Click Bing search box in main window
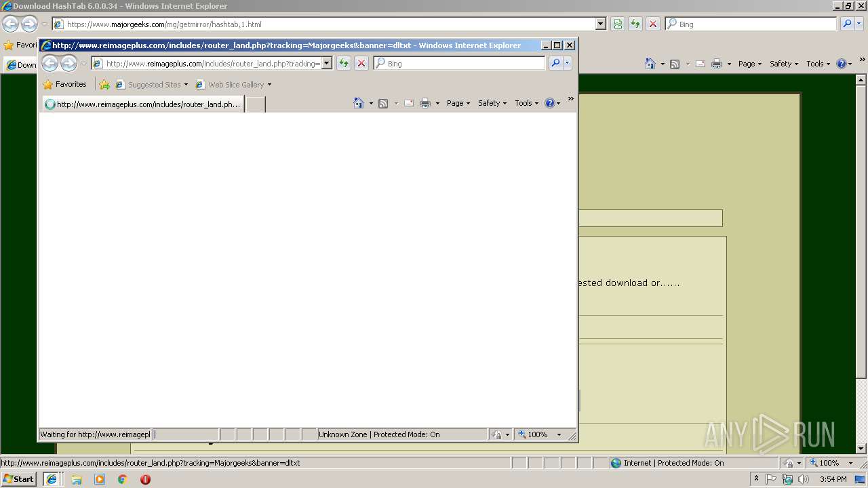The height and width of the screenshot is (488, 868). click(751, 24)
